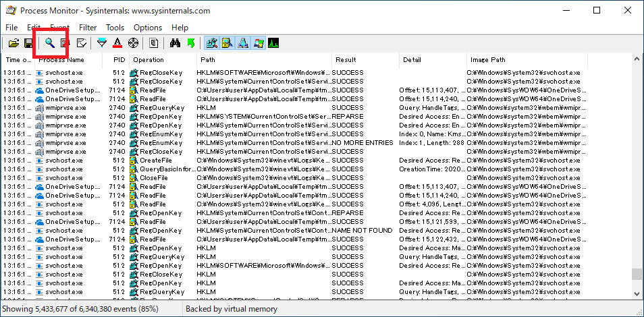Click the vertical scrollbar thumb
Screen dimensions: 644x317
click(x=636, y=274)
